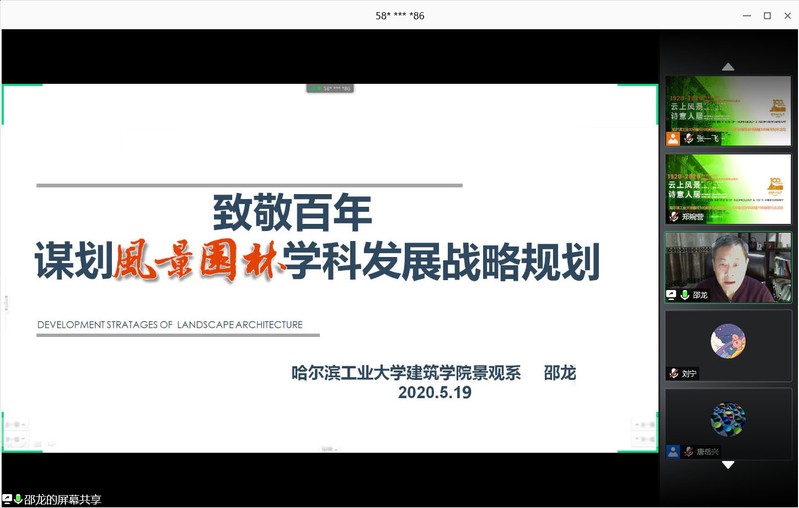Click the name label 邵龙 on the video tile

(x=700, y=295)
